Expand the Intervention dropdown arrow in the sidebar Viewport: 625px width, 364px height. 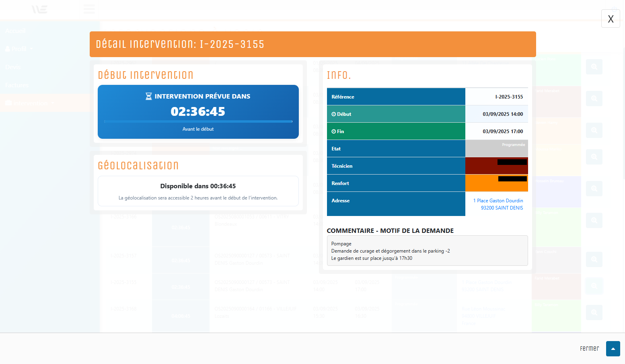point(53,103)
